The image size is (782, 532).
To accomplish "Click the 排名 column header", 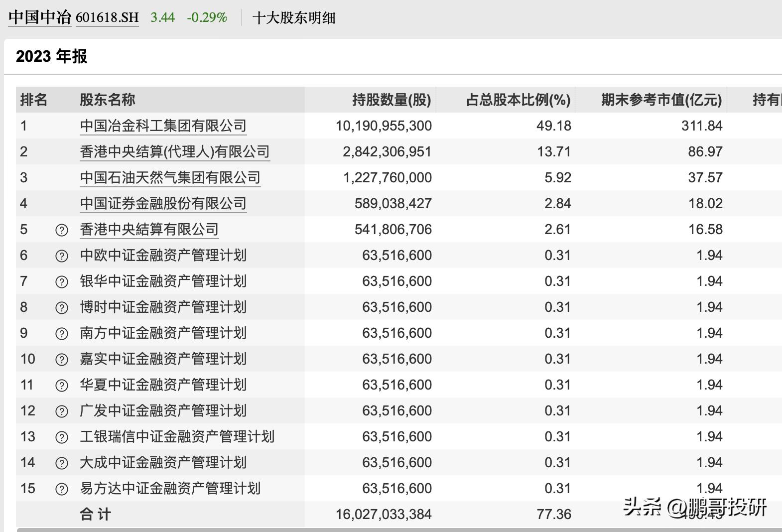I will (34, 100).
